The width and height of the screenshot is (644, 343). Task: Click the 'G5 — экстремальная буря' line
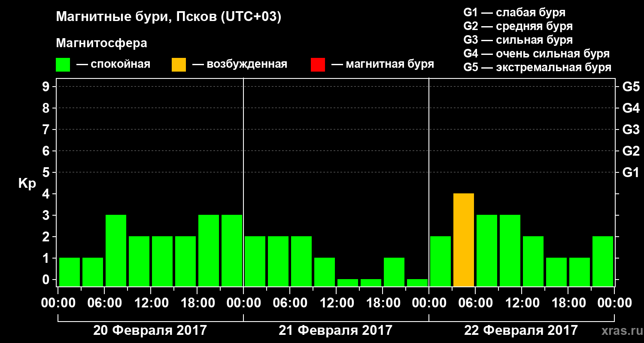point(538,67)
